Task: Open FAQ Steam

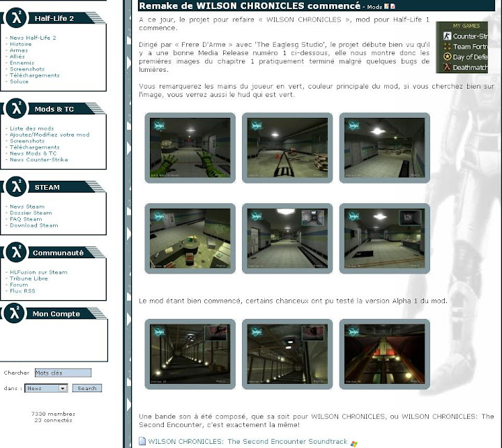Action: pyautogui.click(x=26, y=219)
